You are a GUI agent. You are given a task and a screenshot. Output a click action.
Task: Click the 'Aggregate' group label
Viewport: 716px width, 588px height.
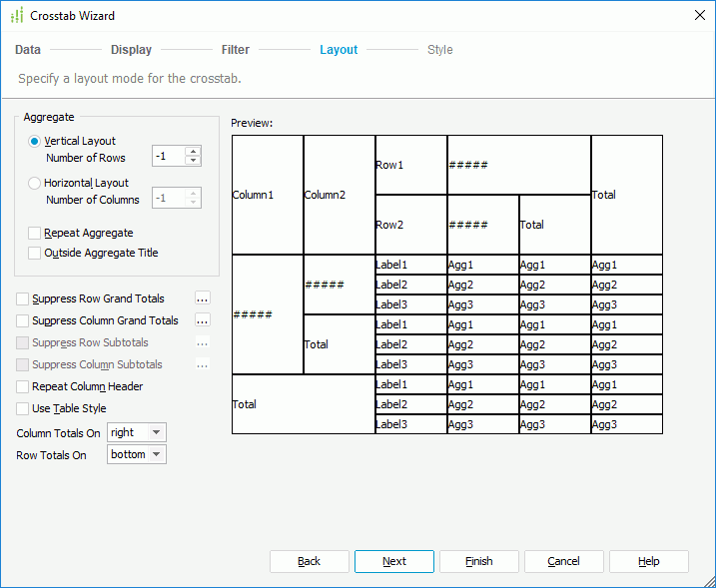point(49,118)
